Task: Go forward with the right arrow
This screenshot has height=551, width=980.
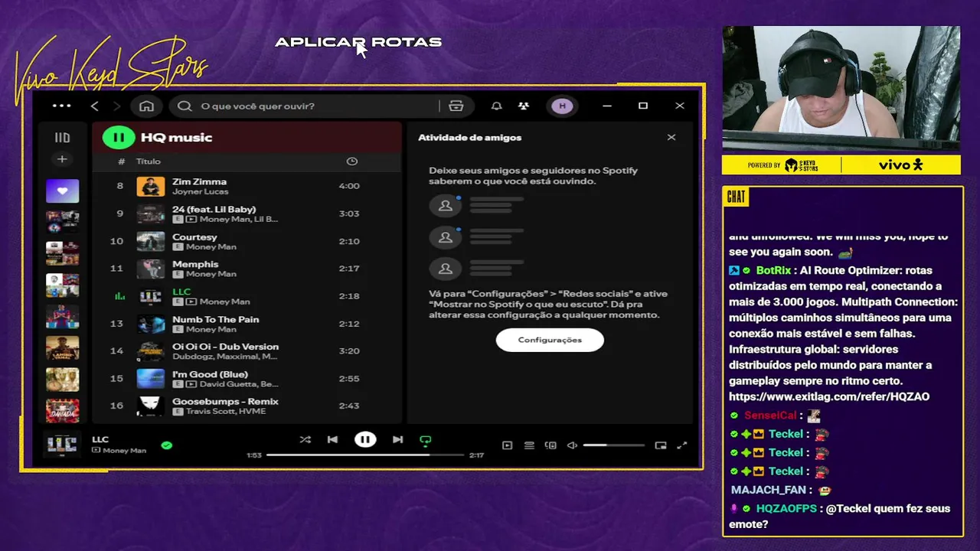Action: (117, 106)
